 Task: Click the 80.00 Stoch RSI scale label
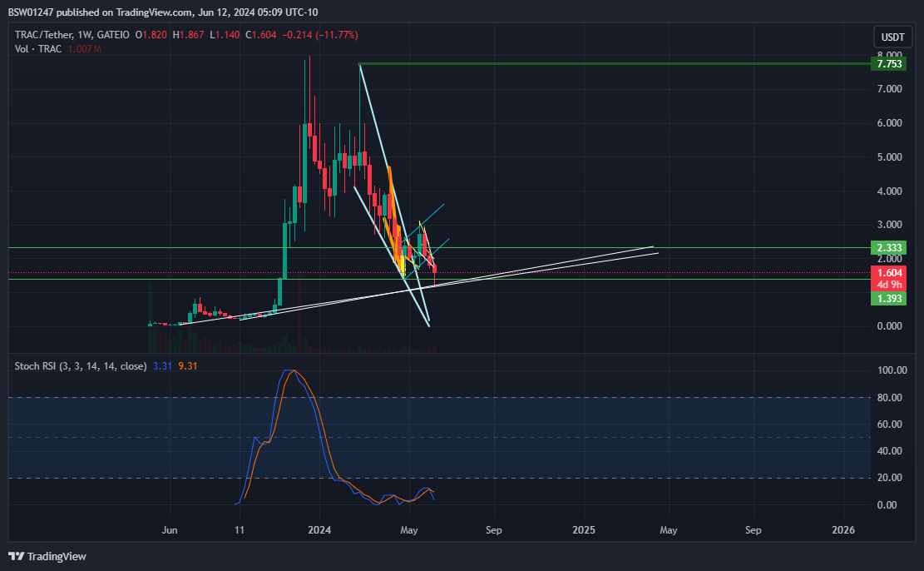tap(890, 398)
